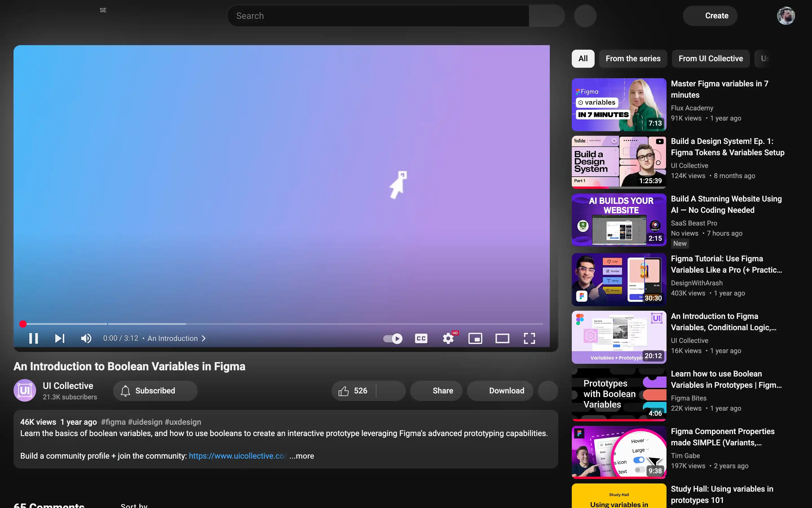
Task: Click the #uxdesign hashtag
Action: coord(183,422)
